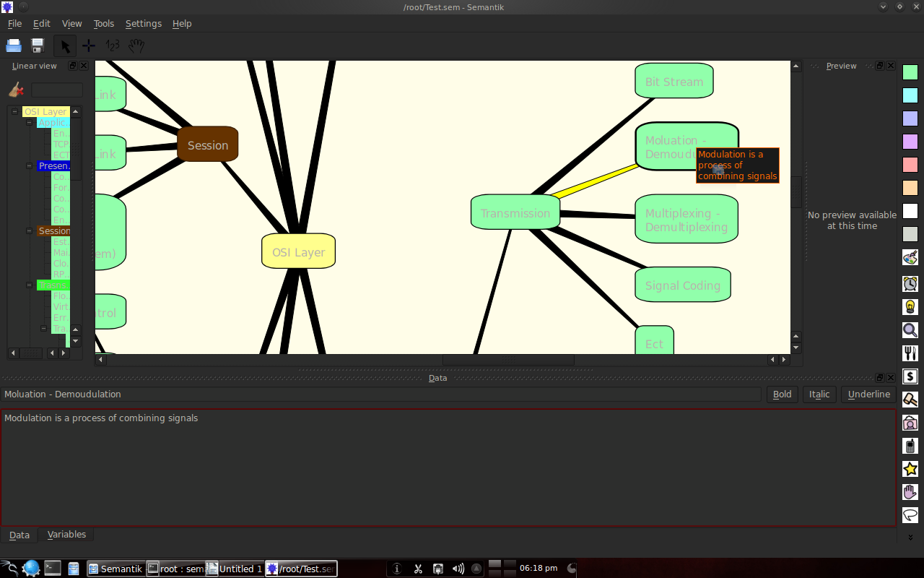Close the Linear view panel
924x578 pixels.
coord(84,66)
